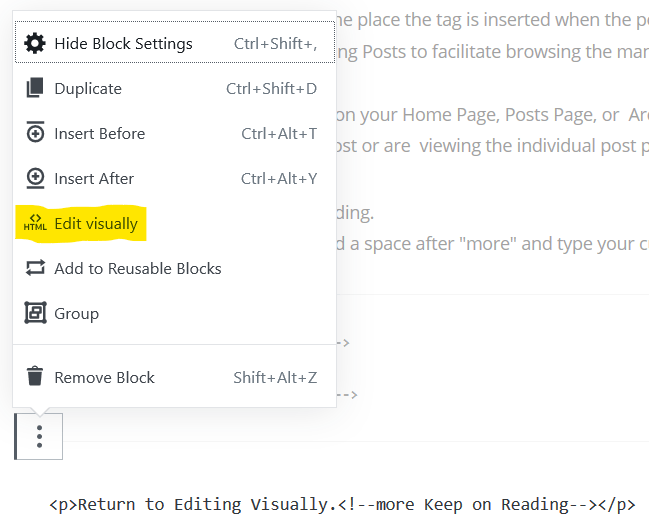This screenshot has height=526, width=649.
Task: Click the Add to Reusable Blocks icon
Action: (x=35, y=269)
